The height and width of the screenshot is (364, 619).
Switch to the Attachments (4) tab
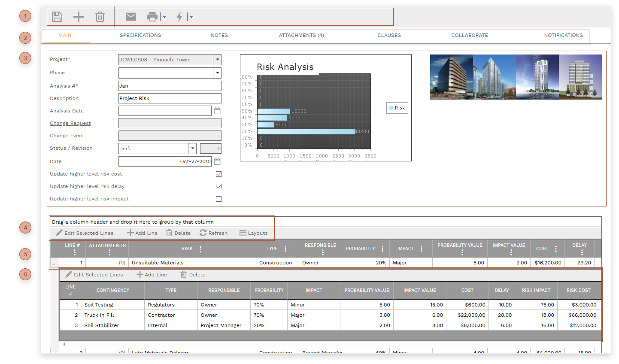[301, 35]
